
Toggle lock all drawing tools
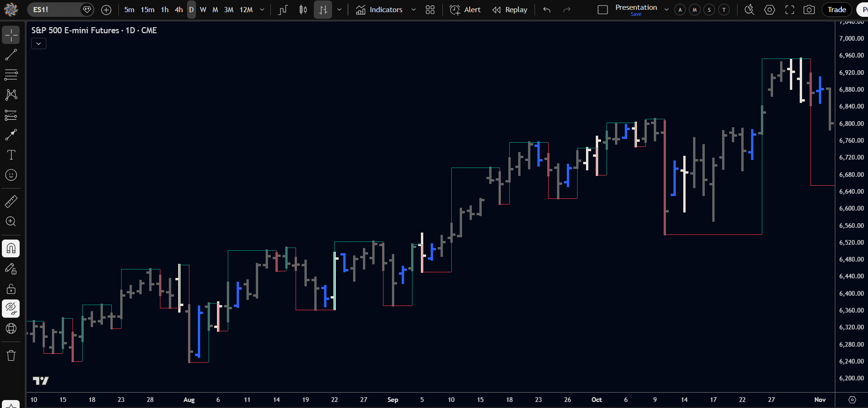pyautogui.click(x=11, y=289)
